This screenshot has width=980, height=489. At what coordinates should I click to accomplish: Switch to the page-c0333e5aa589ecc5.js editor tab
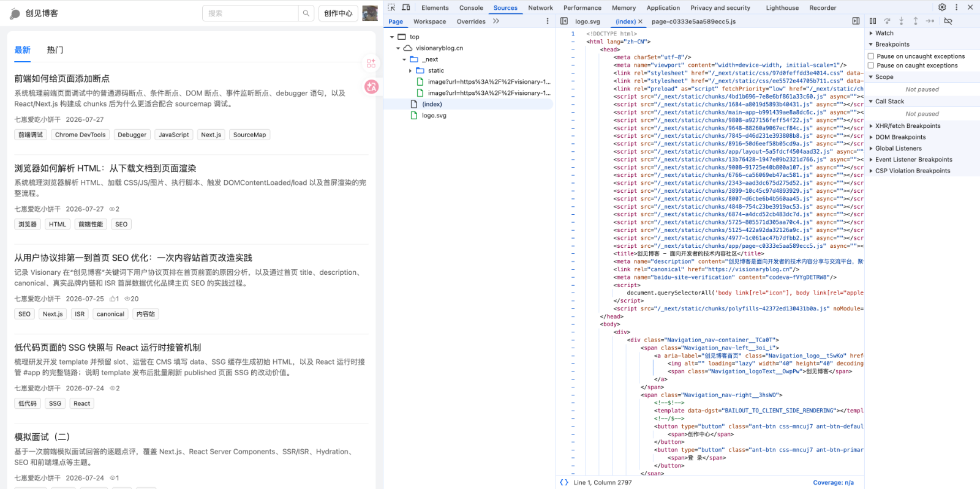click(x=693, y=21)
